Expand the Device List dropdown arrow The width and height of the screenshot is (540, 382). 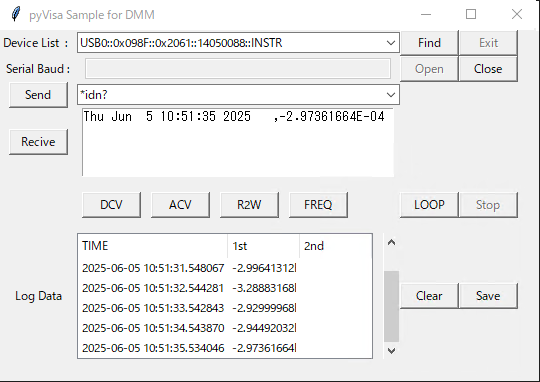[x=391, y=43]
